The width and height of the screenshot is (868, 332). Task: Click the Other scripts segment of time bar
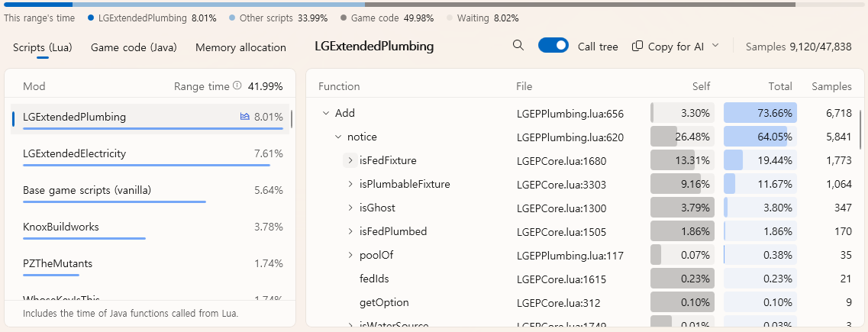218,5
